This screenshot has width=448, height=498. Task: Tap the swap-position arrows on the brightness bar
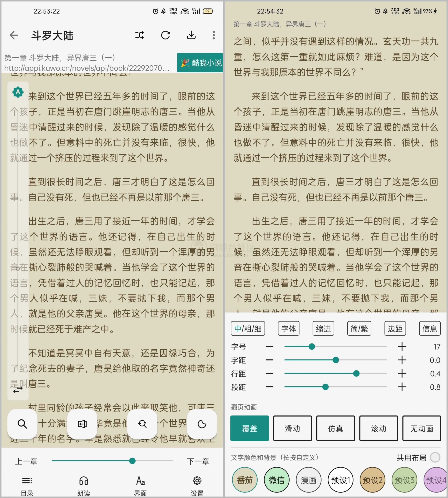click(18, 390)
